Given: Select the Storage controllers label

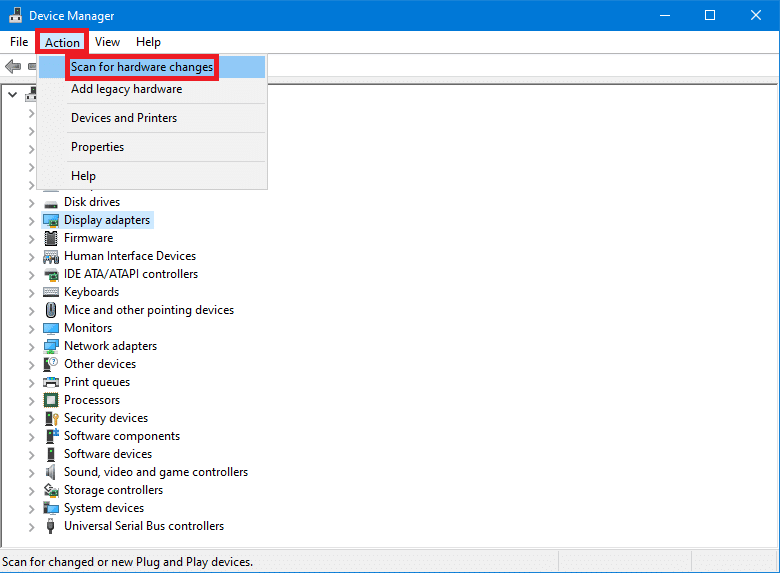Looking at the screenshot, I should 113,490.
